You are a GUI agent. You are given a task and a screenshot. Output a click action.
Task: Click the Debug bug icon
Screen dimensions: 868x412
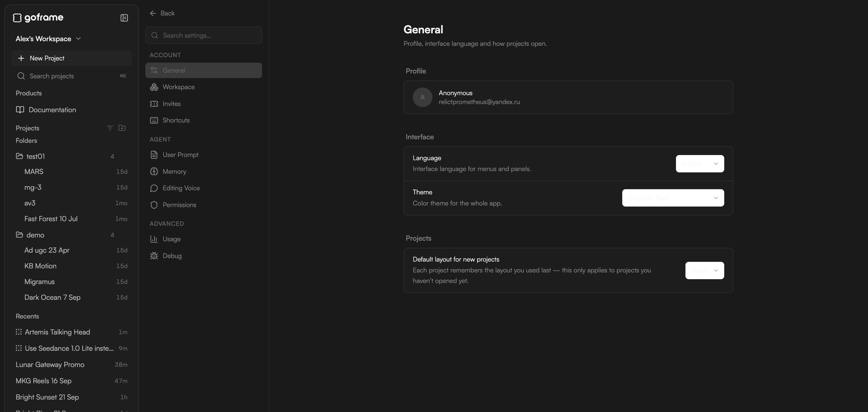tap(154, 256)
